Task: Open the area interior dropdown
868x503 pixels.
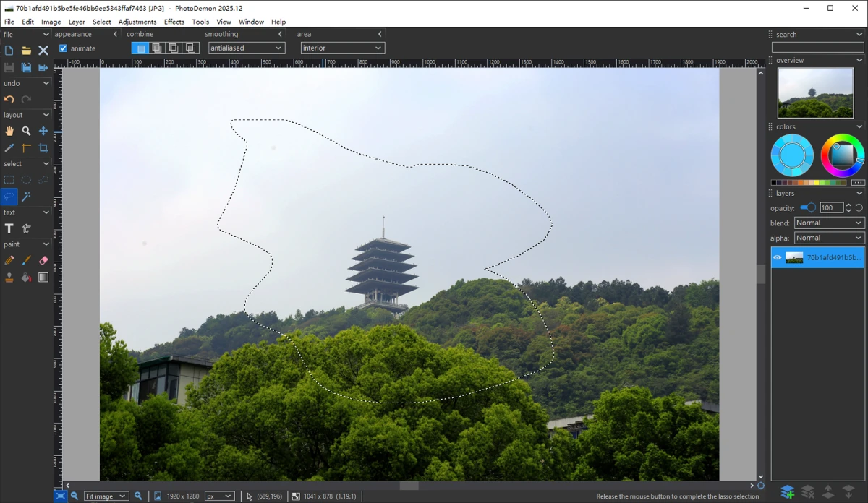Action: coord(343,48)
